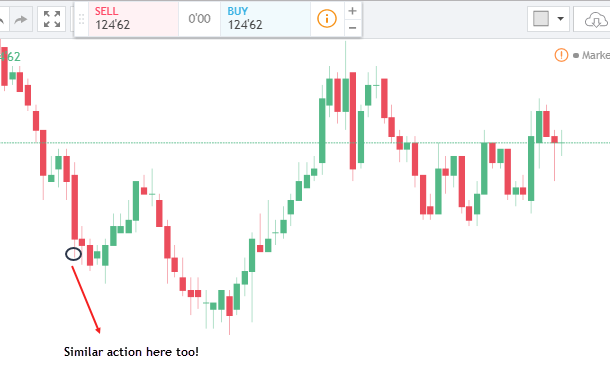Click the green price label at top left
This screenshot has height=390, width=610.
coord(10,57)
